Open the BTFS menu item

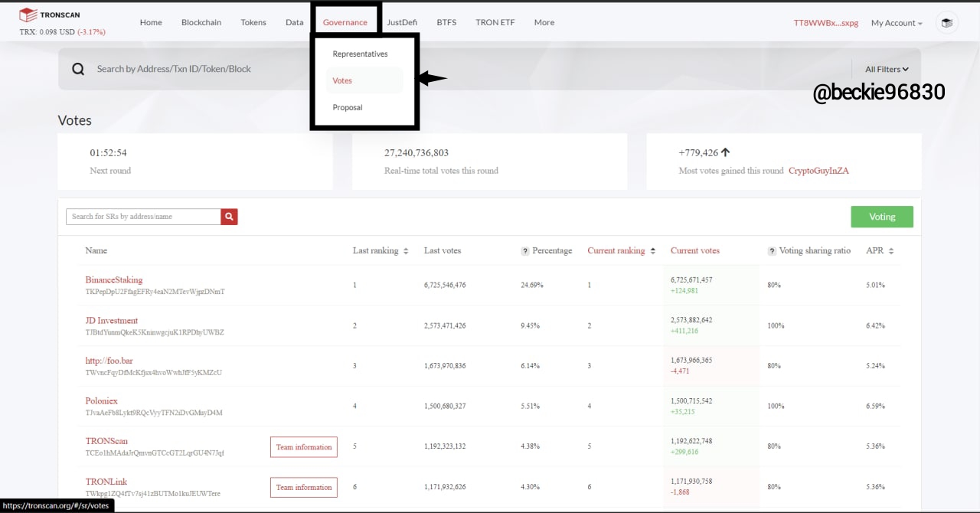coord(446,22)
